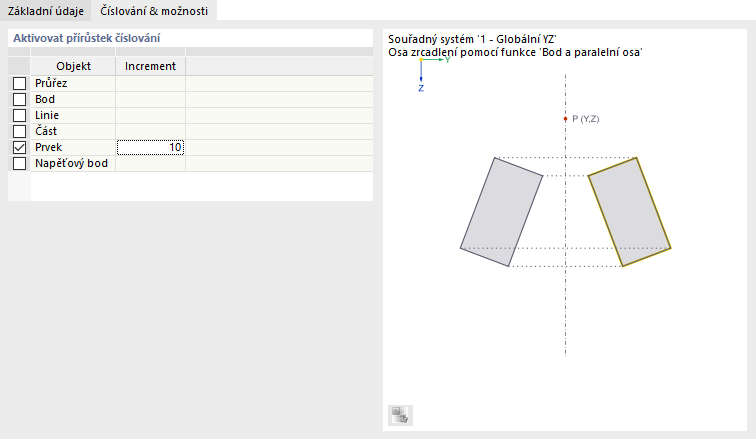Click the red point P (Y,Z) marker
756x439 pixels.
click(566, 119)
